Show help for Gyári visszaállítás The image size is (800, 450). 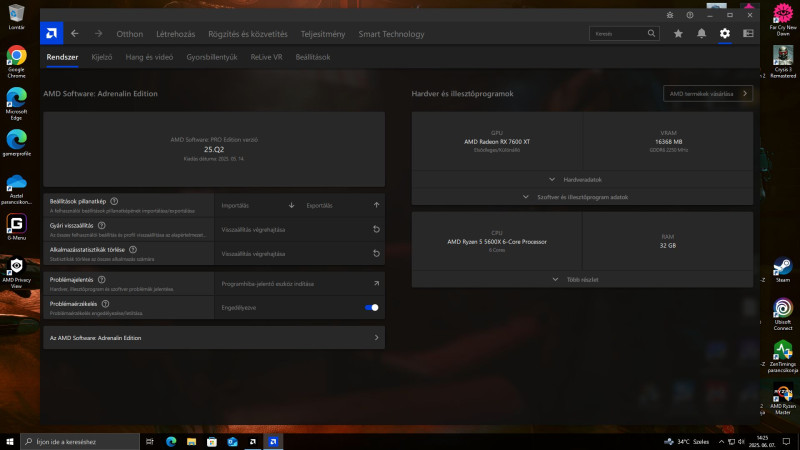coord(102,225)
